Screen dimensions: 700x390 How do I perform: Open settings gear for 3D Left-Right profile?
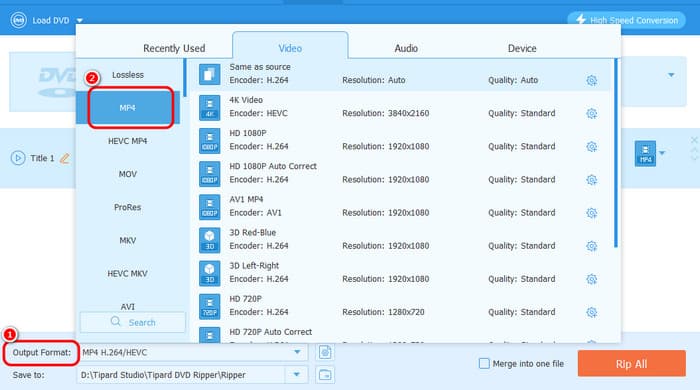click(x=592, y=279)
